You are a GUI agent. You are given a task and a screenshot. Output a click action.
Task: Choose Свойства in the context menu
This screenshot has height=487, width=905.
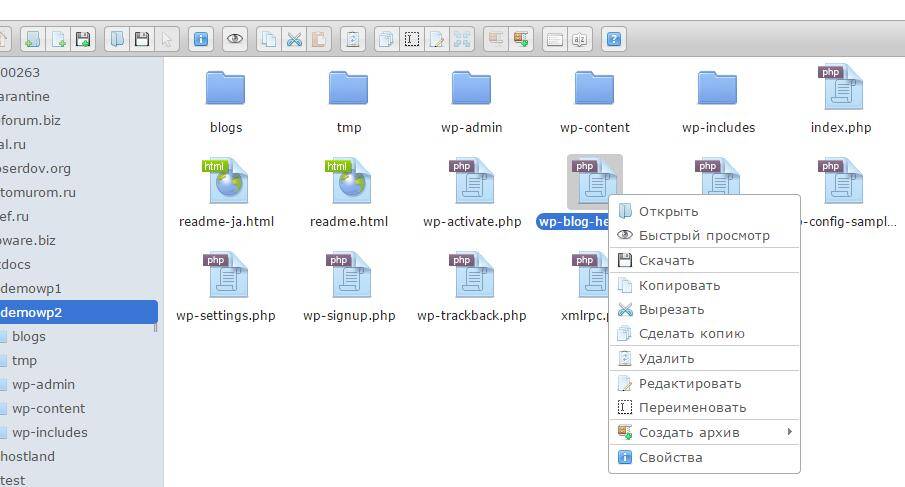pyautogui.click(x=704, y=458)
